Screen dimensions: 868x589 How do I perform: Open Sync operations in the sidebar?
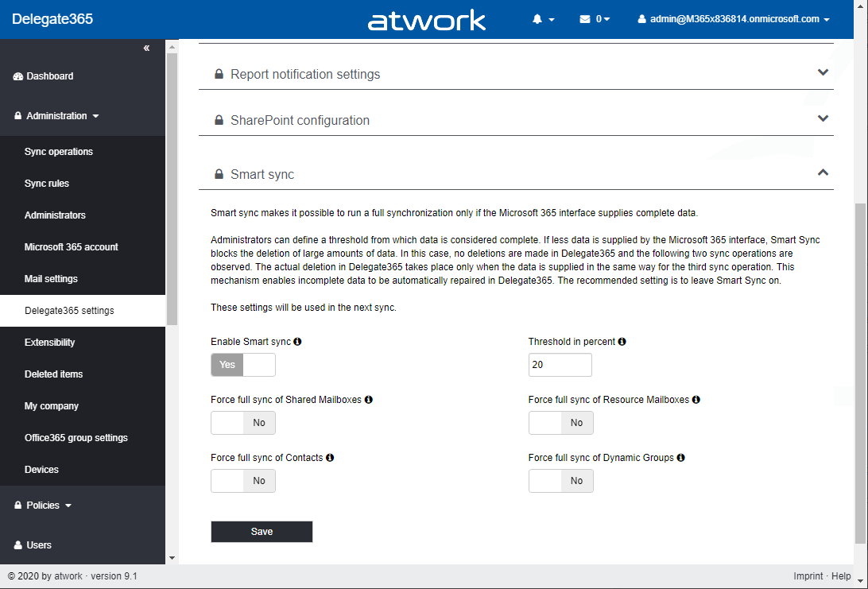pos(59,152)
